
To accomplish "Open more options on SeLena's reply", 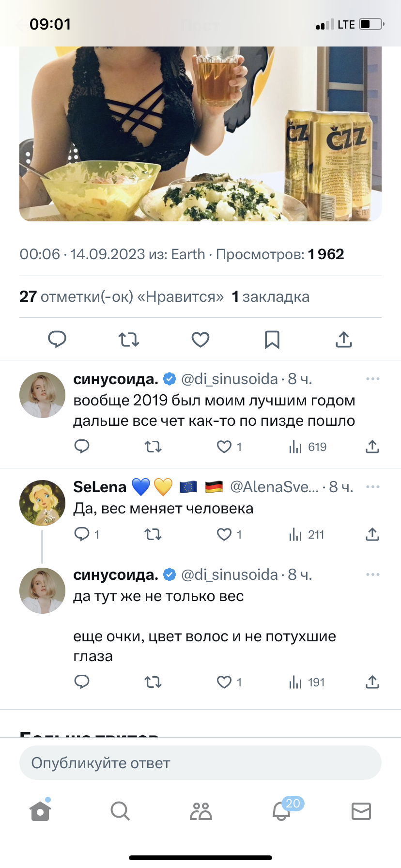I will (x=372, y=487).
